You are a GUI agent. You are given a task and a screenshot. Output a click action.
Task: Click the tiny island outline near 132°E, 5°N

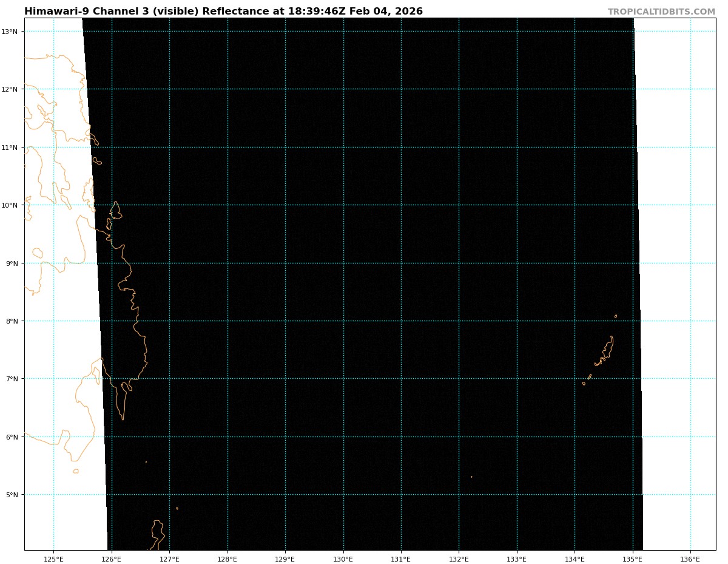(471, 477)
